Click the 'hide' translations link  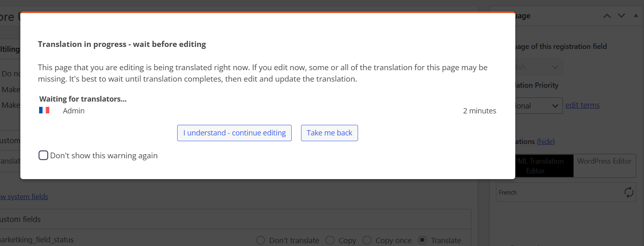(x=546, y=142)
